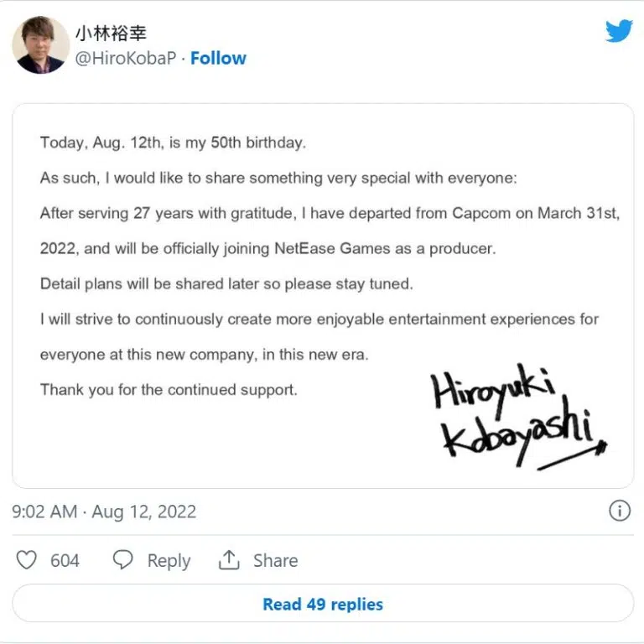Click the Share text label
This screenshot has height=644, width=644.
coord(275,560)
